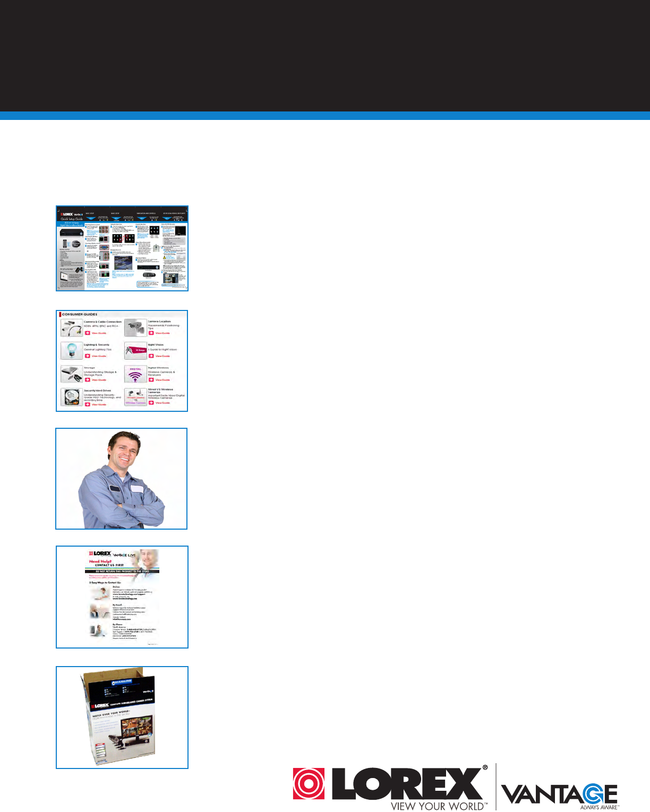
Task: Open View Guide under Digital Wireless
Action: (x=159, y=380)
